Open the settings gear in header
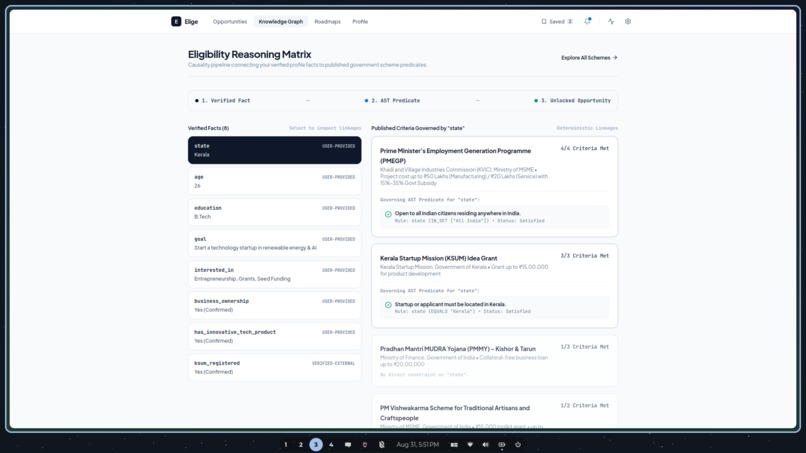 pyautogui.click(x=628, y=22)
